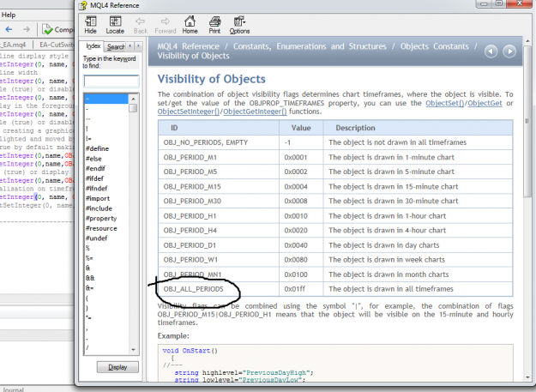Select #undef in index list
536x392 pixels.
tap(96, 238)
